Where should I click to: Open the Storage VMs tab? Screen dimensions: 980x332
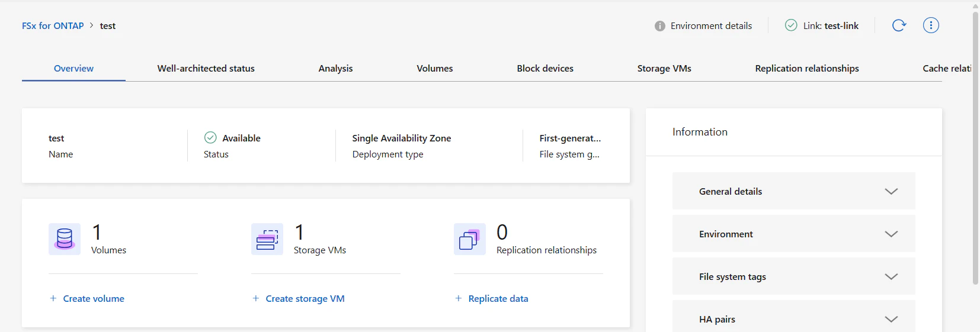click(664, 69)
